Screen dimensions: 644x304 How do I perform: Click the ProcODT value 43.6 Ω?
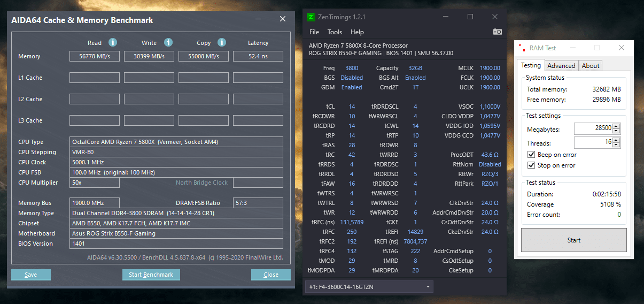click(490, 155)
